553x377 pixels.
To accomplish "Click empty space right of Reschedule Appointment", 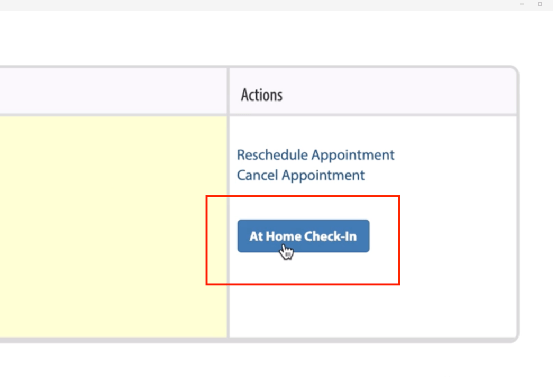I will tap(455, 155).
